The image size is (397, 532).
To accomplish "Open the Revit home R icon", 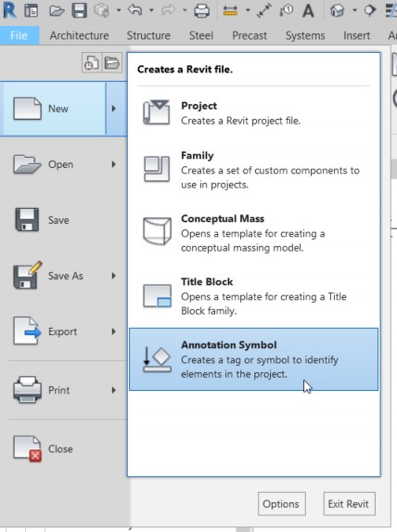I will coord(9,10).
